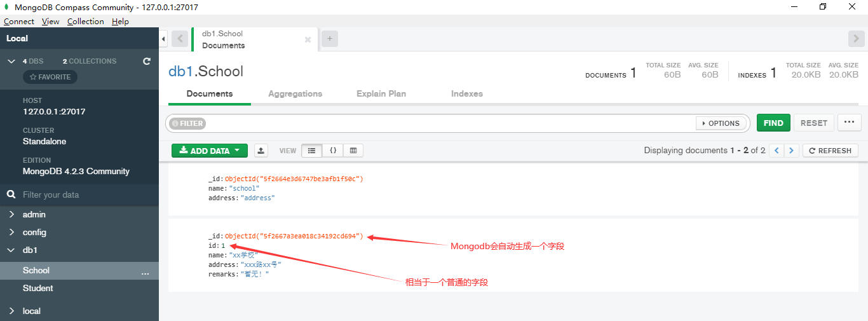Focus the query FILTER input field

(x=450, y=123)
